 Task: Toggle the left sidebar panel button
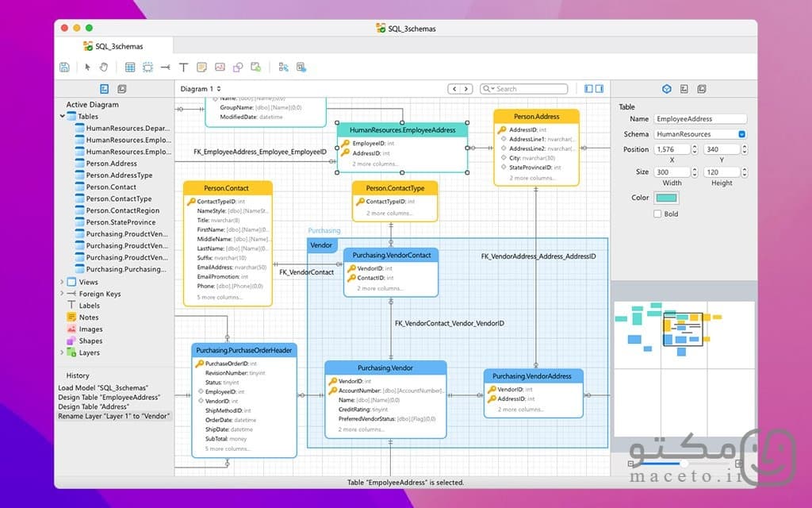coord(589,89)
